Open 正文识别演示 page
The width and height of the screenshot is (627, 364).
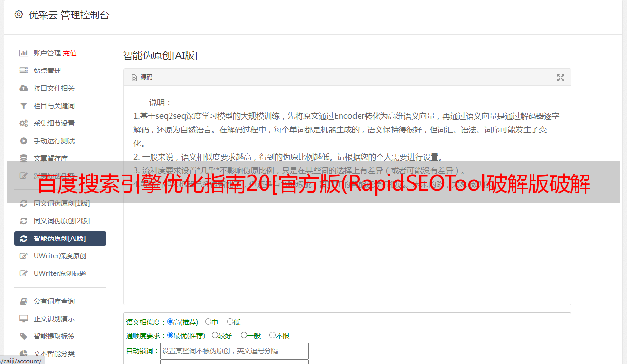(x=54, y=319)
